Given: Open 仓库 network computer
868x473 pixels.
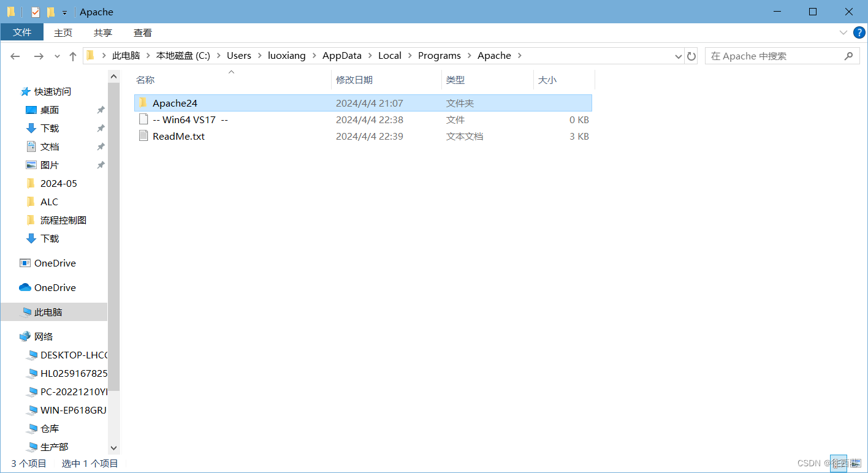Looking at the screenshot, I should [50, 428].
